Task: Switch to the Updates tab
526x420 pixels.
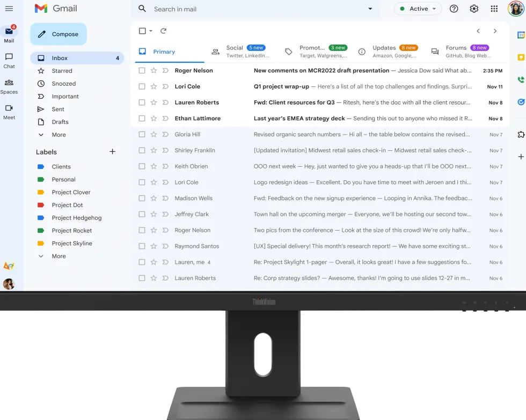Action: [x=389, y=51]
